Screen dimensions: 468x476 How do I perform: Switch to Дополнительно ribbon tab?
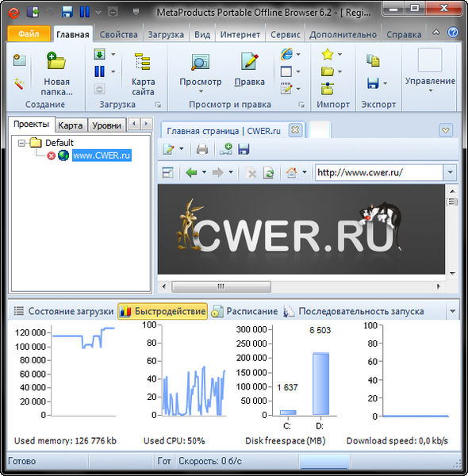(343, 35)
